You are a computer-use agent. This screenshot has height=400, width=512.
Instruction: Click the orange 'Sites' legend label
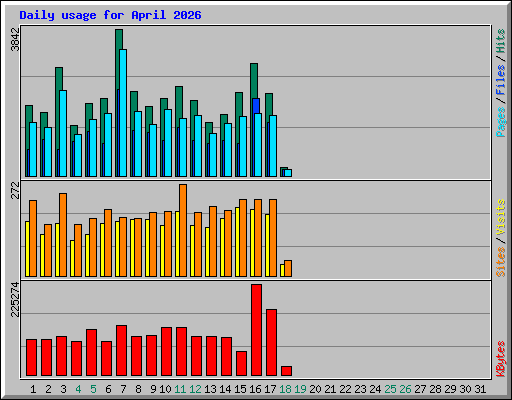click(x=501, y=262)
